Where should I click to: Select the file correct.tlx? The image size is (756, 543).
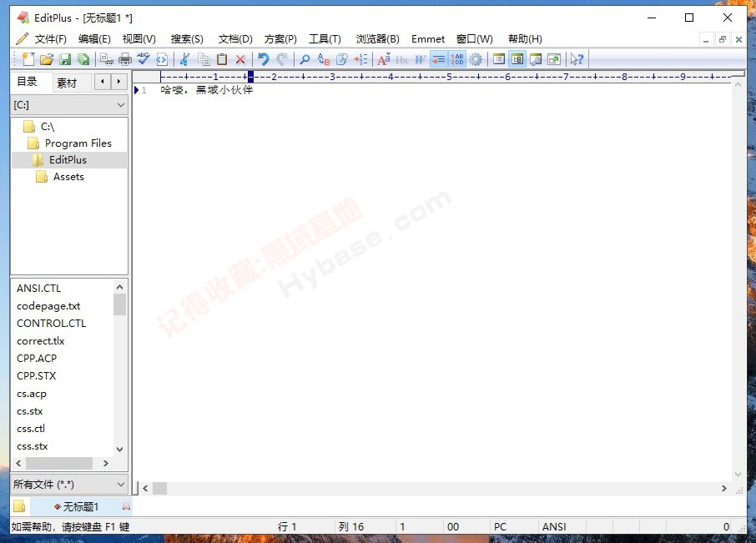point(41,341)
